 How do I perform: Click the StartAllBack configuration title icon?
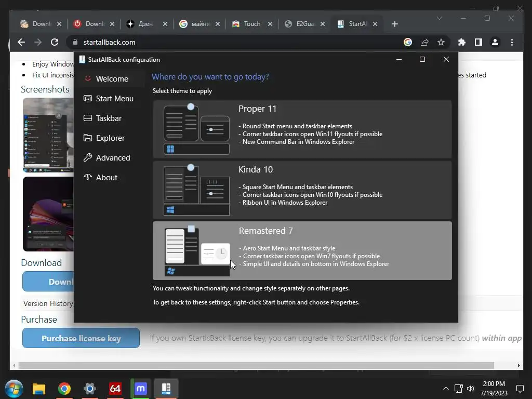click(x=82, y=59)
